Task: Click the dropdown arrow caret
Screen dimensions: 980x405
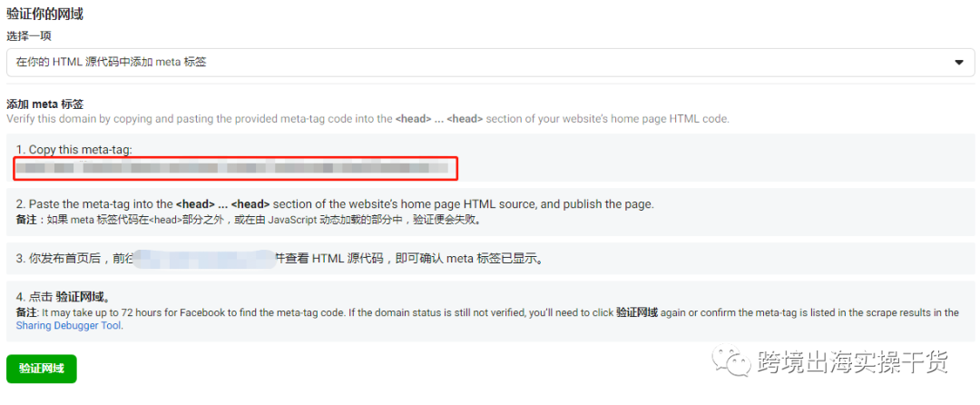Action: click(x=959, y=63)
